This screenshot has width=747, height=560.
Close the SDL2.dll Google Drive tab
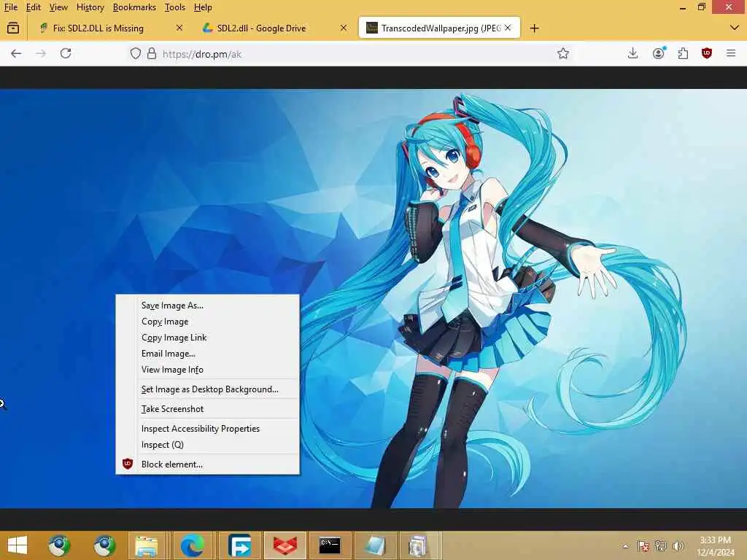(x=344, y=28)
